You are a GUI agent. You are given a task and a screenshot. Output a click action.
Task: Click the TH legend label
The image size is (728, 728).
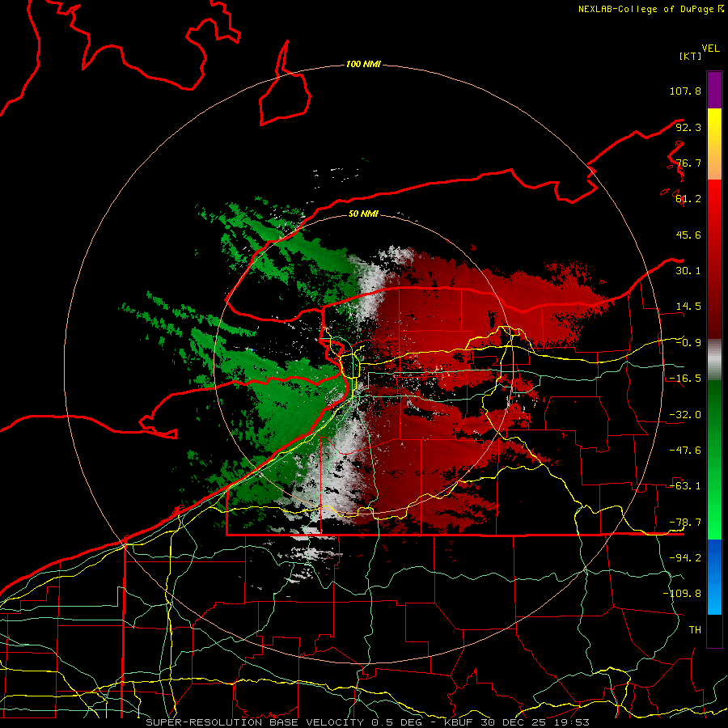[695, 630]
